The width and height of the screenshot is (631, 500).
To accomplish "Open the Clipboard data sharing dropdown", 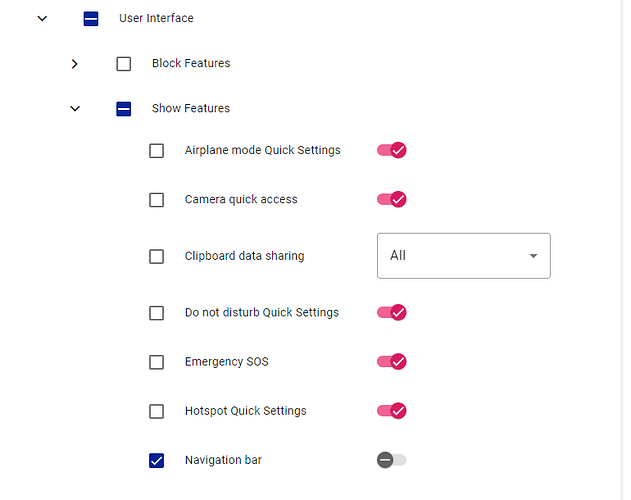I will pyautogui.click(x=464, y=256).
